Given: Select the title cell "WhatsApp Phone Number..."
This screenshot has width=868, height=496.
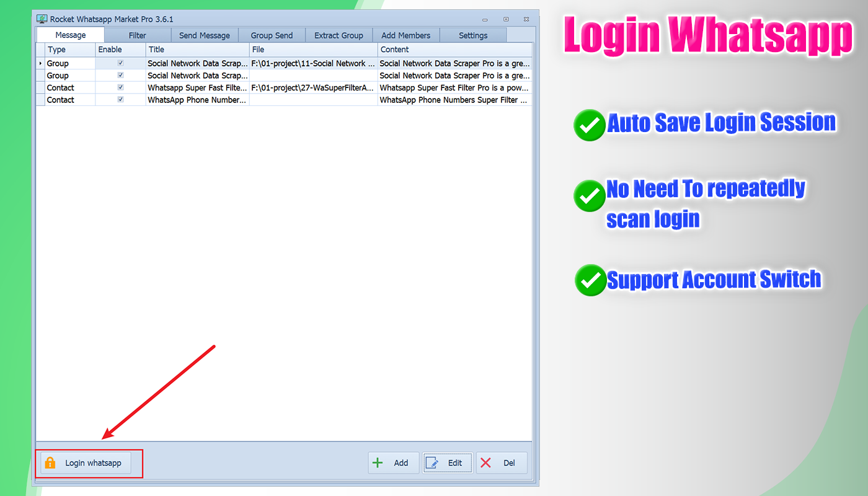Looking at the screenshot, I should click(x=197, y=100).
